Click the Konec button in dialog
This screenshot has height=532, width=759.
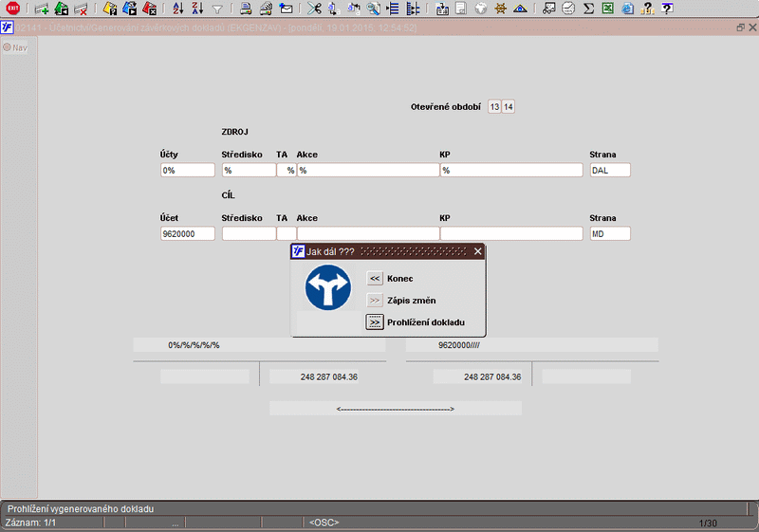pyautogui.click(x=375, y=278)
